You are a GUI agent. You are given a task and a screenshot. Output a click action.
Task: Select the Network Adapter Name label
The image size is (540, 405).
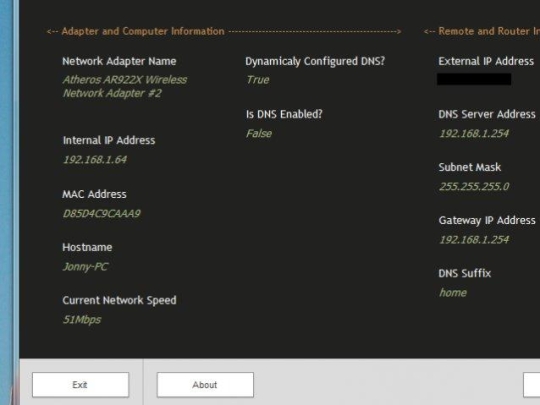119,61
